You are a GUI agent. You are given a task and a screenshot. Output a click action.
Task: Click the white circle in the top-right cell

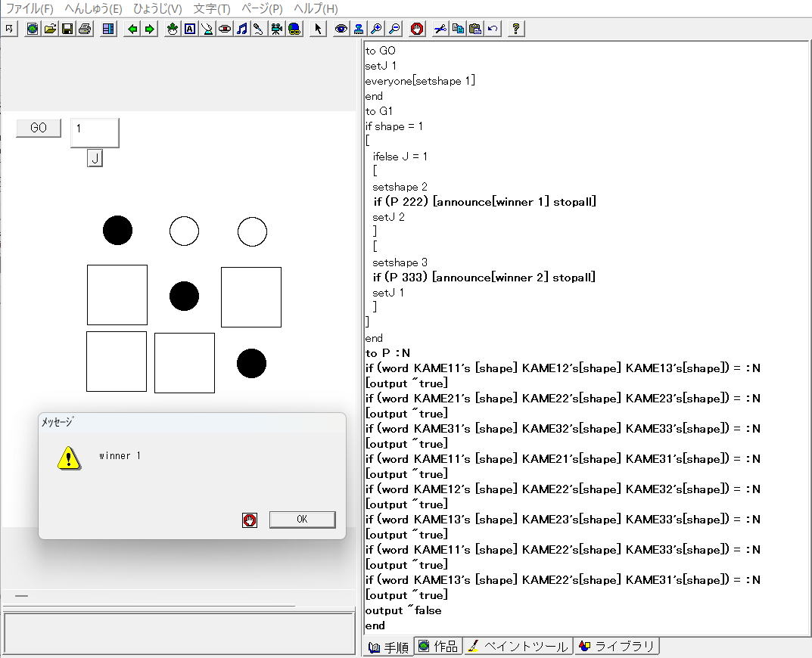tap(252, 231)
